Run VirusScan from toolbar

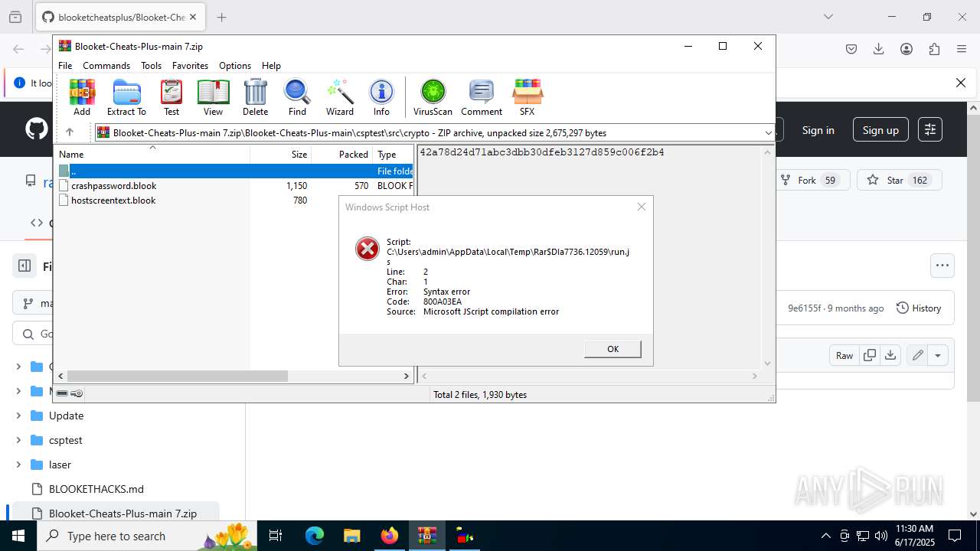coord(433,97)
